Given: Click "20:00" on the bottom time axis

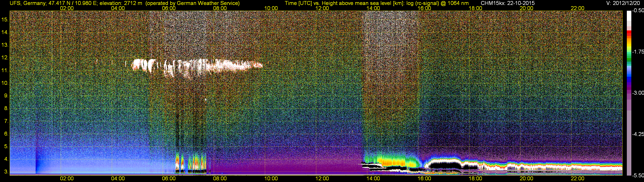Looking at the screenshot, I should tap(527, 179).
